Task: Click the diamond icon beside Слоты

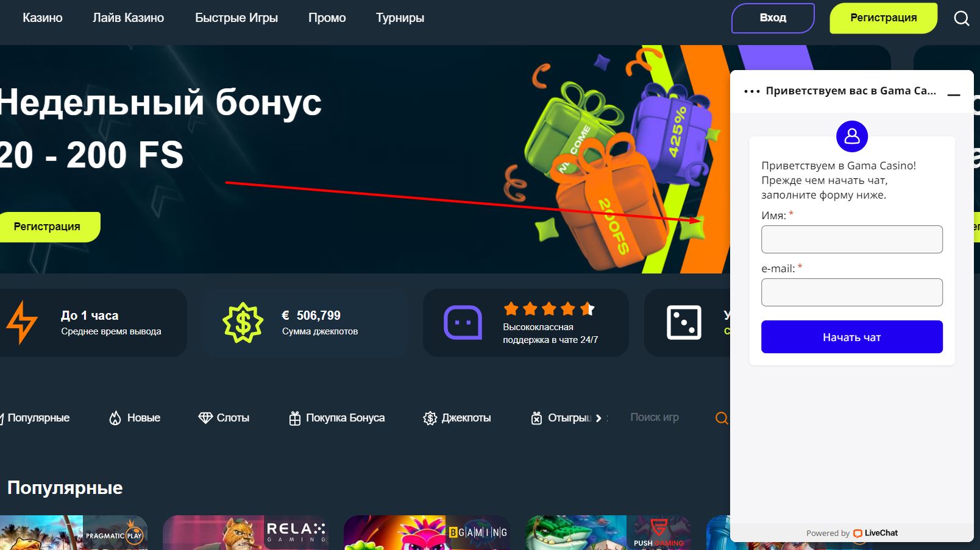Action: [x=205, y=418]
